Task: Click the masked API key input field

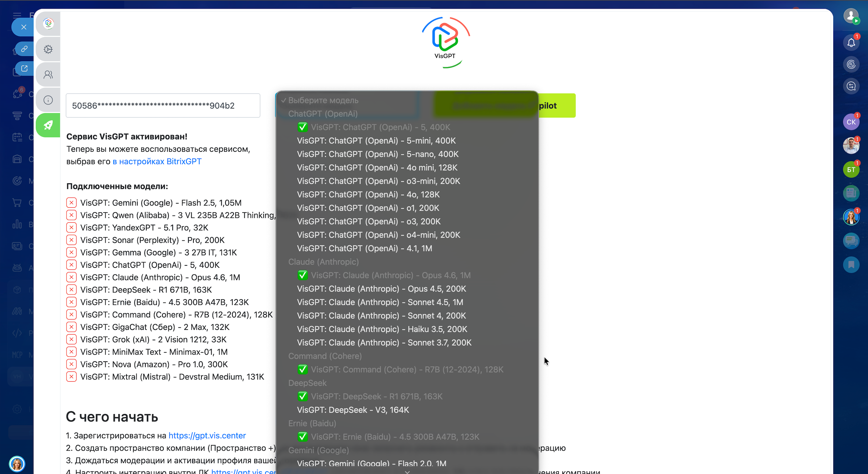Action: pyautogui.click(x=163, y=106)
